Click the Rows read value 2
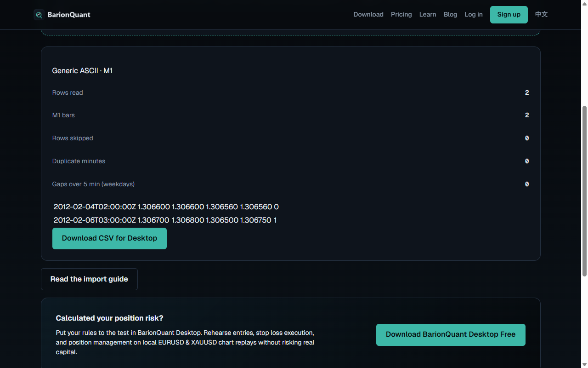This screenshot has width=588, height=368. coord(527,92)
